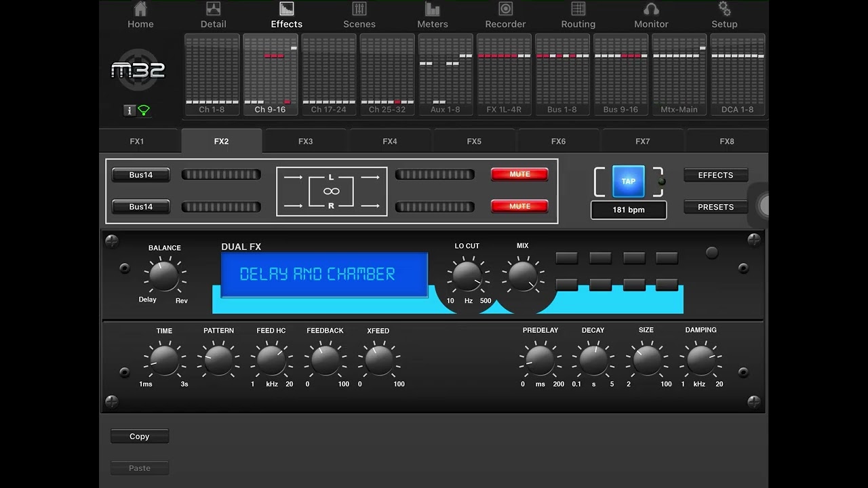This screenshot has height=488, width=868.
Task: Open the upper Bus14 source selector
Action: coord(140,175)
